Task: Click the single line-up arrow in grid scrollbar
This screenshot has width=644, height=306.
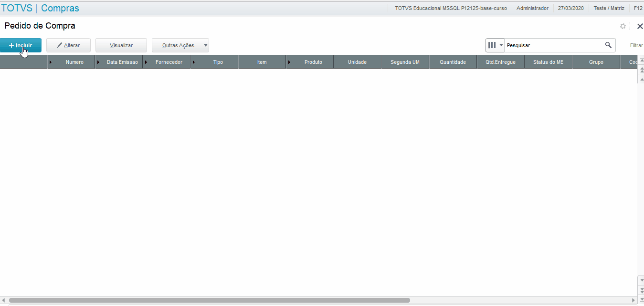Action: [641, 79]
